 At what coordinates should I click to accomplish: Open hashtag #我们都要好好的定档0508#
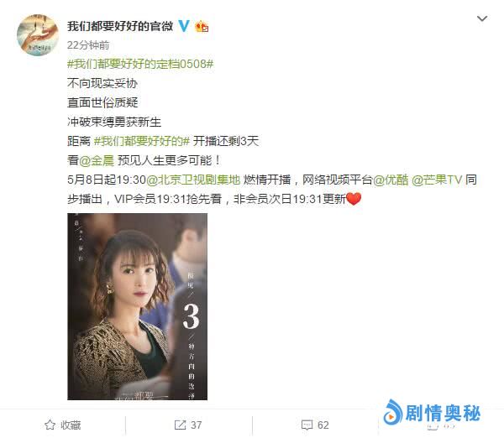140,64
